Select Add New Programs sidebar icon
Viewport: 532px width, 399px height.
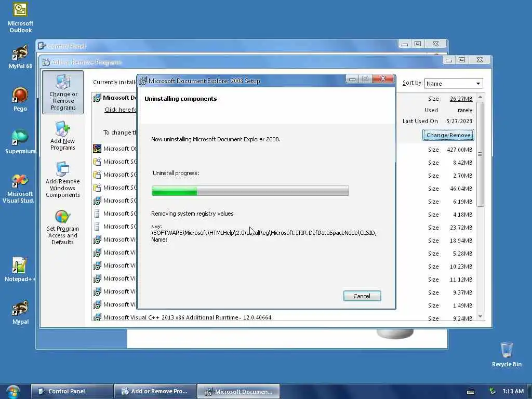(x=63, y=136)
